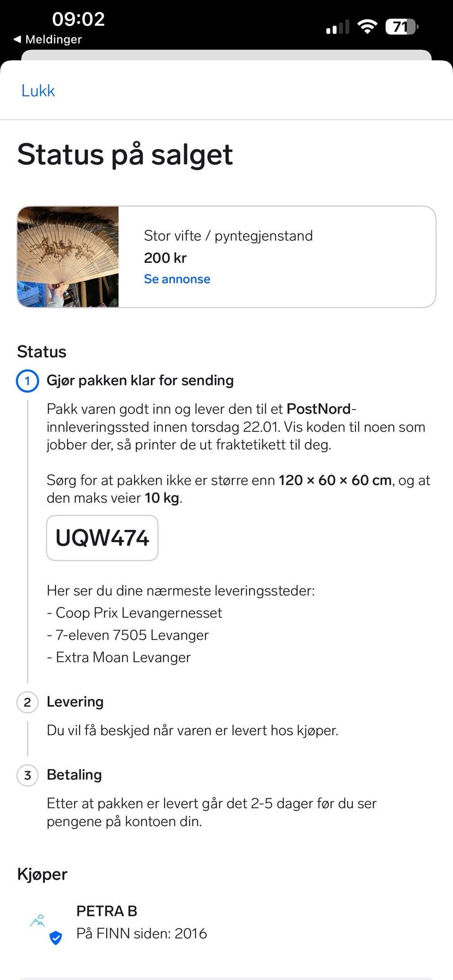This screenshot has height=980, width=453.
Task: Tap the fan listing thumbnail image
Action: pyautogui.click(x=68, y=257)
